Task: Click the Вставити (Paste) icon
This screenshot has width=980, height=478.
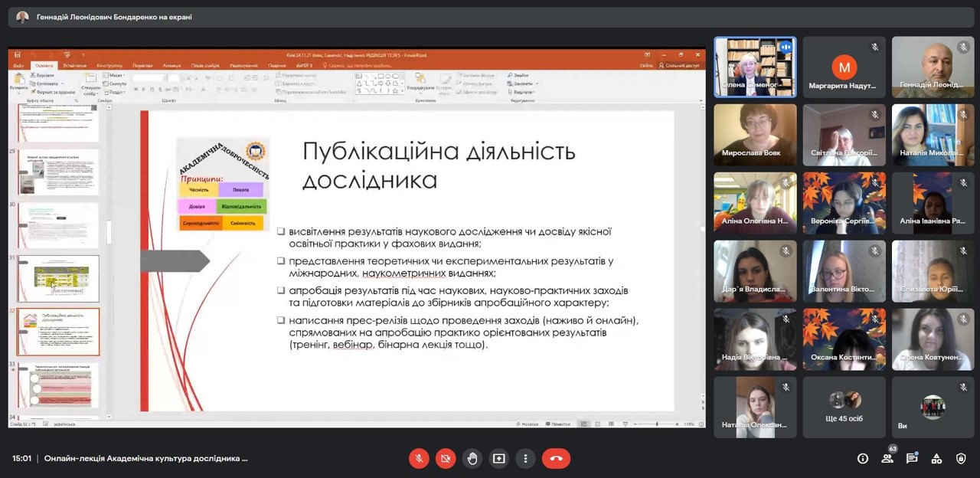Action: point(18,80)
